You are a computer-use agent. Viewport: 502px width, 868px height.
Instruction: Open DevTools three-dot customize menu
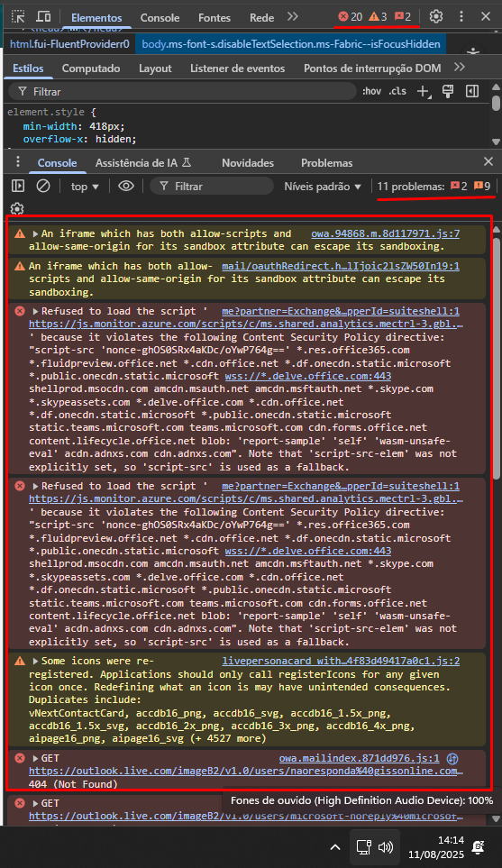(461, 16)
